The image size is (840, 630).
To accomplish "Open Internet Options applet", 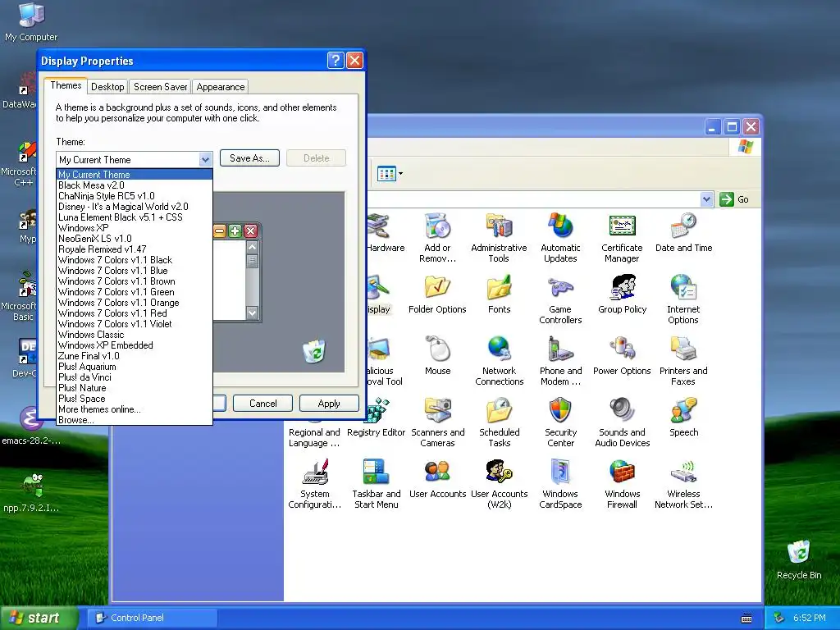I will point(683,299).
